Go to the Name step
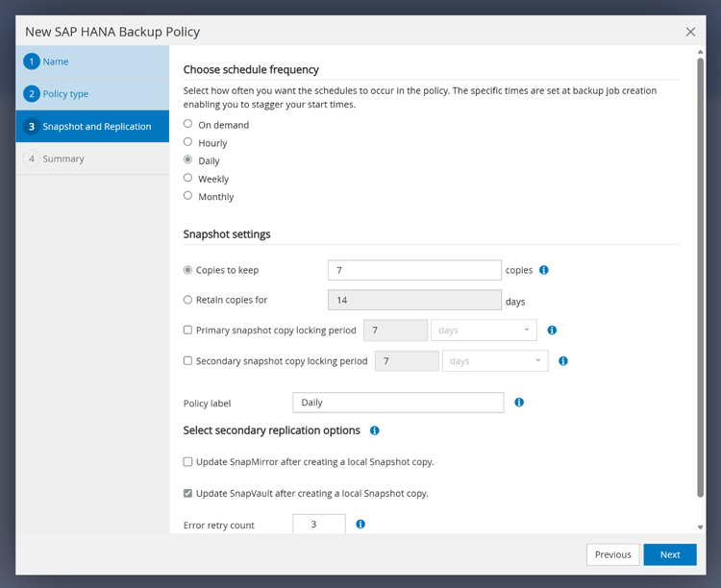 coord(92,61)
